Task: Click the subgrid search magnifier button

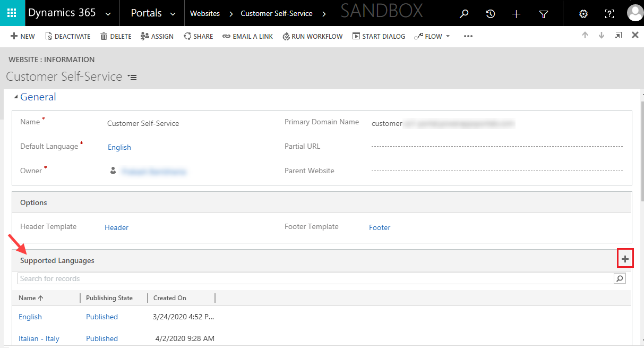Action: 620,278
